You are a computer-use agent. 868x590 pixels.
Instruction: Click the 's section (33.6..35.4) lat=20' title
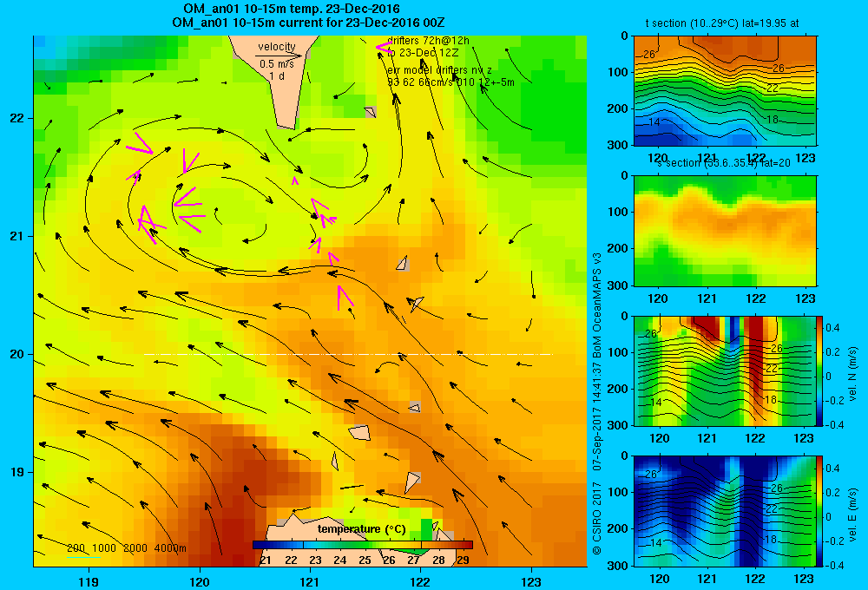(724, 163)
